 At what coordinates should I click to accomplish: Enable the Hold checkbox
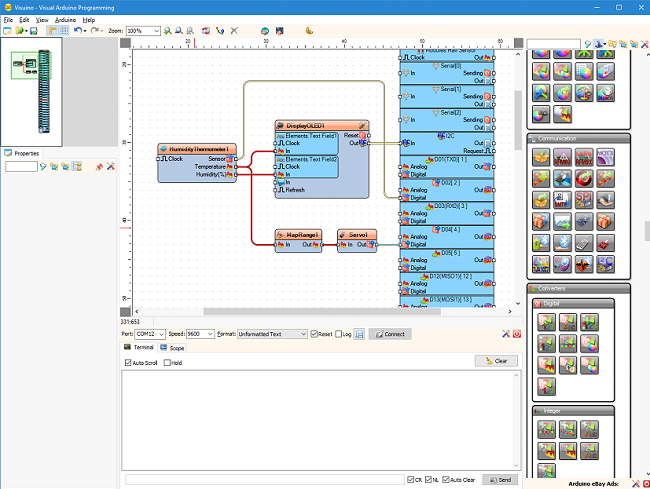tap(167, 363)
